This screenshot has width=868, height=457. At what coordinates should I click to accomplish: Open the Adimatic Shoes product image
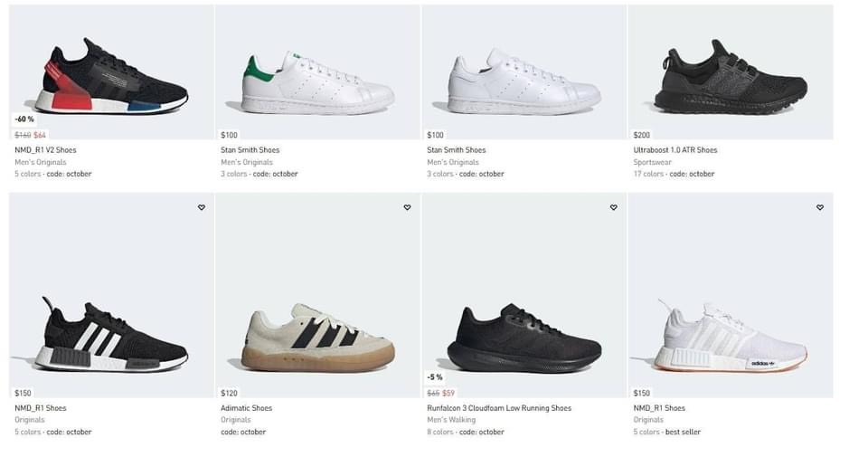coord(317,337)
